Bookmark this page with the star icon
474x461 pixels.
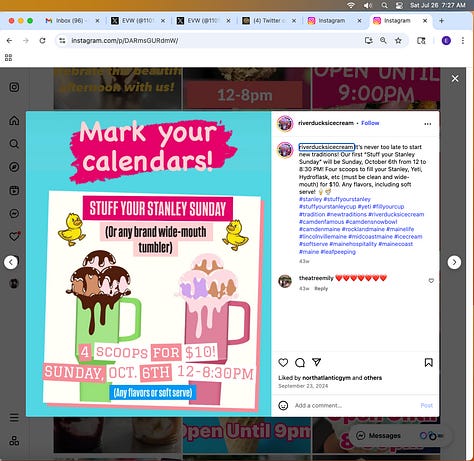click(398, 41)
